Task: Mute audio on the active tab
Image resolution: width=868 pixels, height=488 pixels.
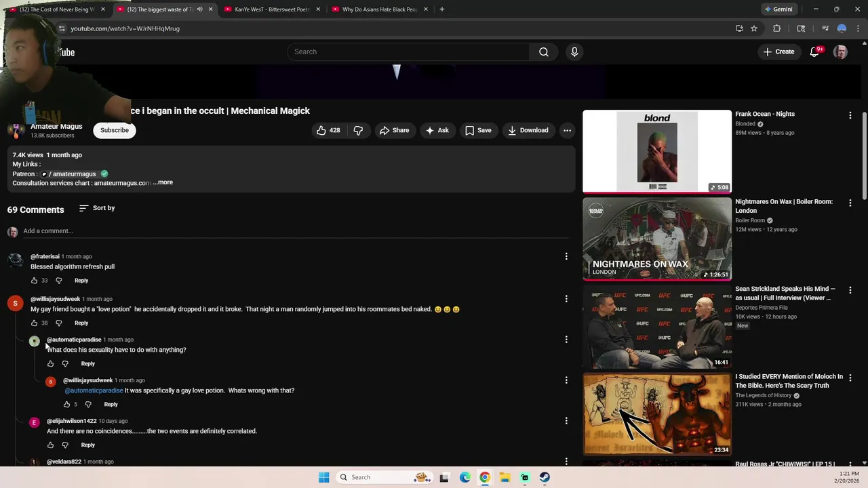Action: tap(199, 9)
